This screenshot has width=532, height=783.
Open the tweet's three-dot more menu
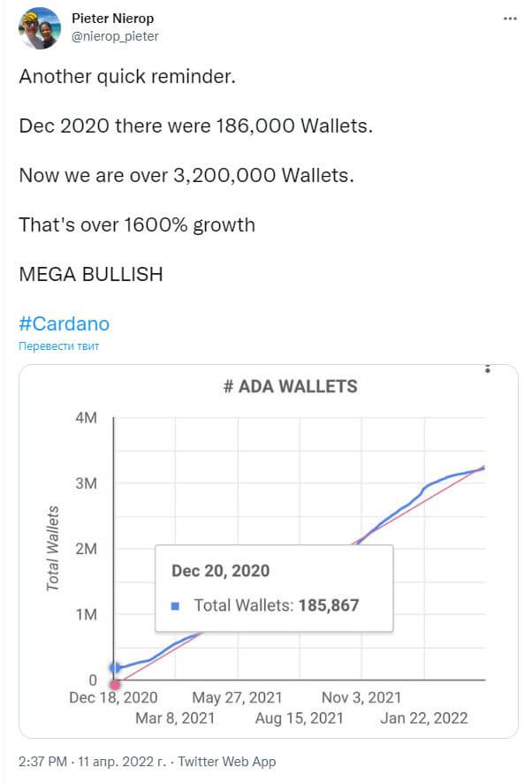tap(510, 19)
